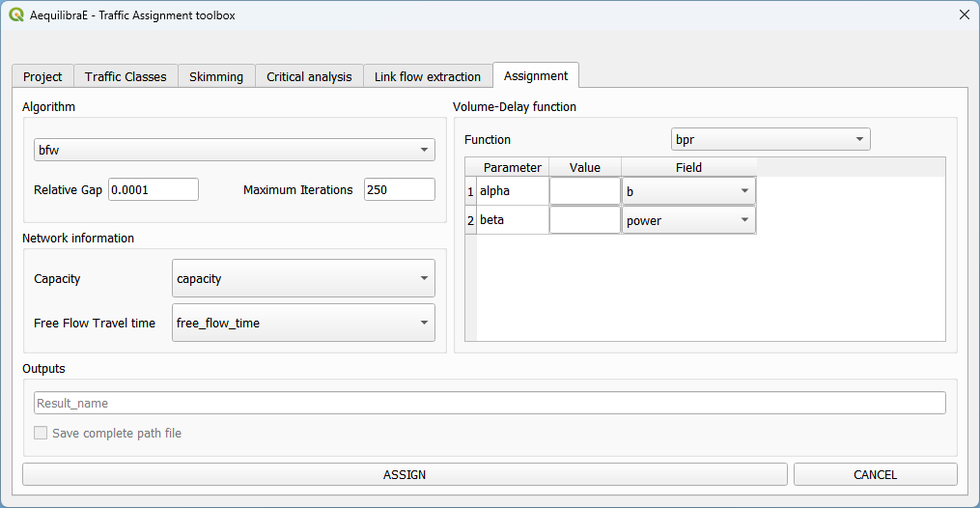Click the Relative Gap input field
980x508 pixels.
point(154,189)
